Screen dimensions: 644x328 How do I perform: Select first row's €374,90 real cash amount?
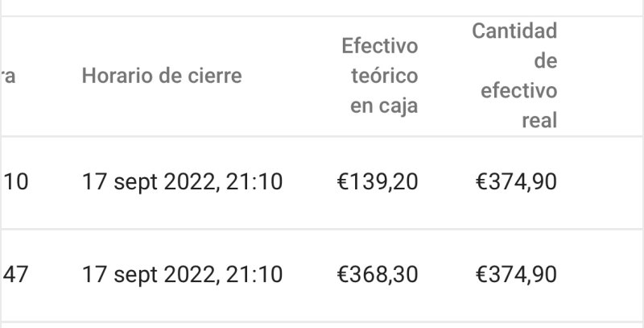pyautogui.click(x=515, y=182)
